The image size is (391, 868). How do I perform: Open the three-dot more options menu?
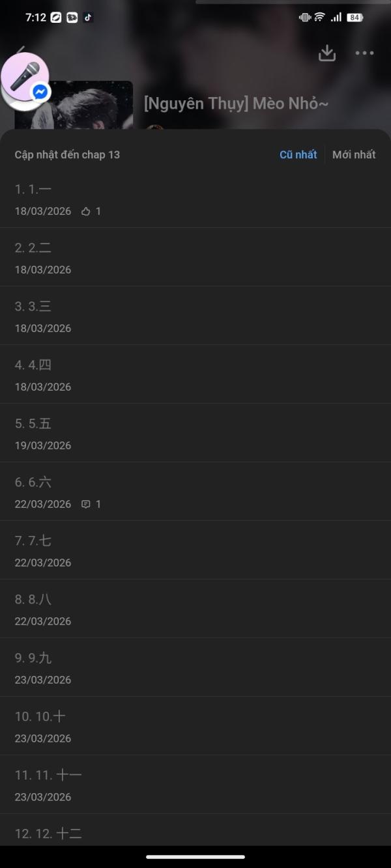tap(364, 53)
